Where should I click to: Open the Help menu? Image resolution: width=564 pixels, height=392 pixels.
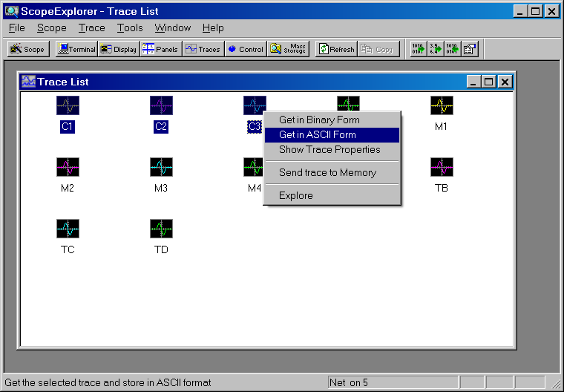(213, 27)
